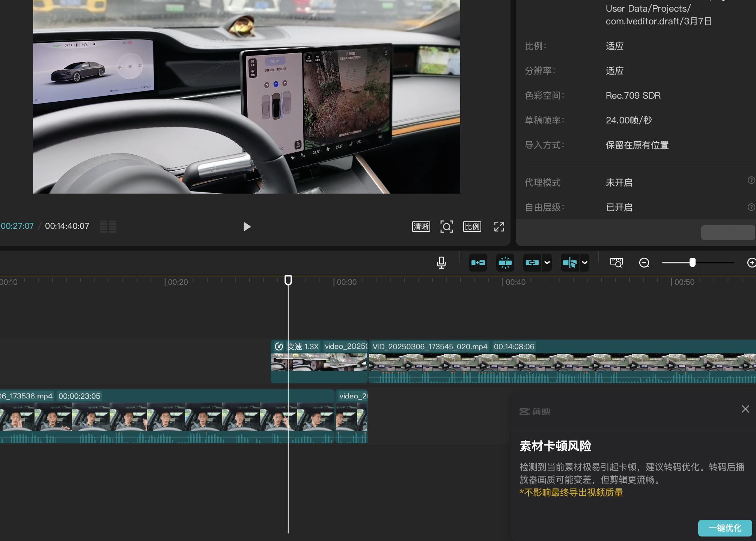This screenshot has width=756, height=541.
Task: Click the 00:20 mark on timeline ruler
Action: pyautogui.click(x=178, y=282)
